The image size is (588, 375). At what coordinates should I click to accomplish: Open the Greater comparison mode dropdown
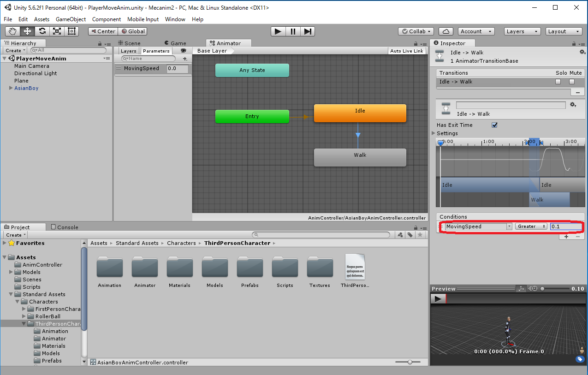(531, 226)
